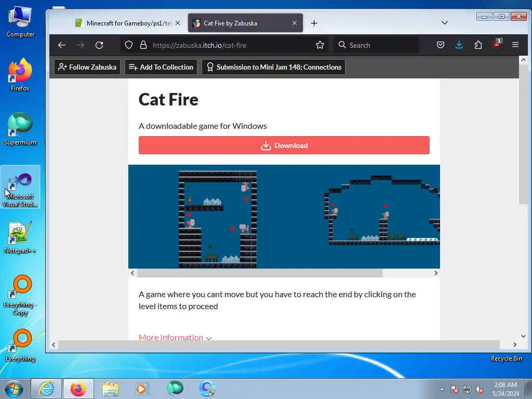Open the Firefox hamburger application menu
This screenshot has height=399, width=532.
515,45
